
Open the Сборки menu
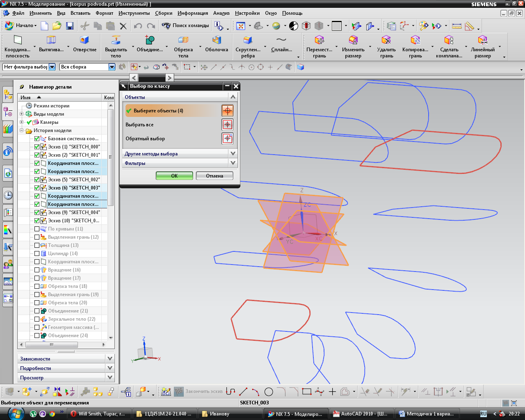[164, 13]
